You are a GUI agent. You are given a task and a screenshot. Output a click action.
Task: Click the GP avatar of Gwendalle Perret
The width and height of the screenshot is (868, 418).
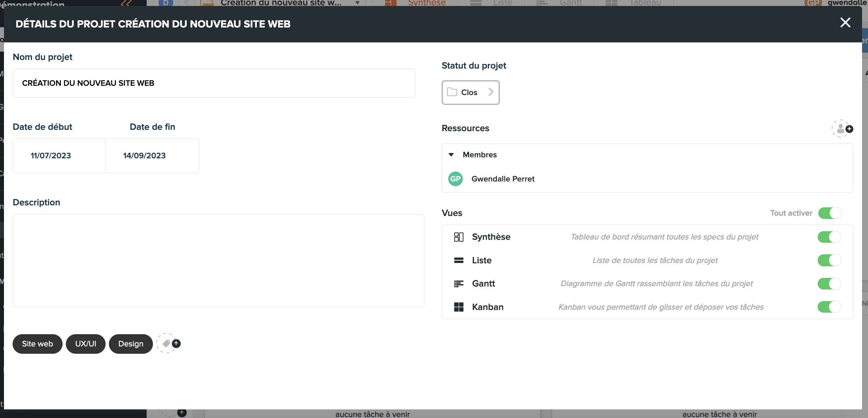click(455, 179)
